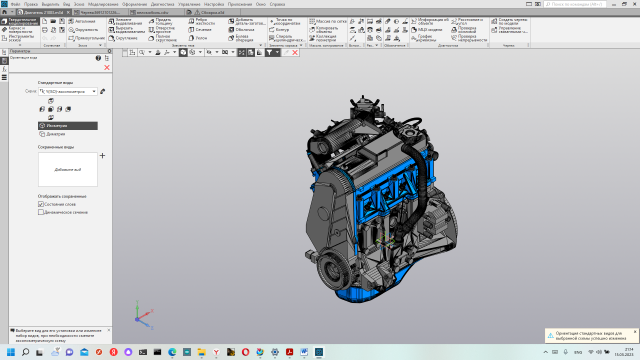Click Проверка непрерывности tool

click(469, 38)
